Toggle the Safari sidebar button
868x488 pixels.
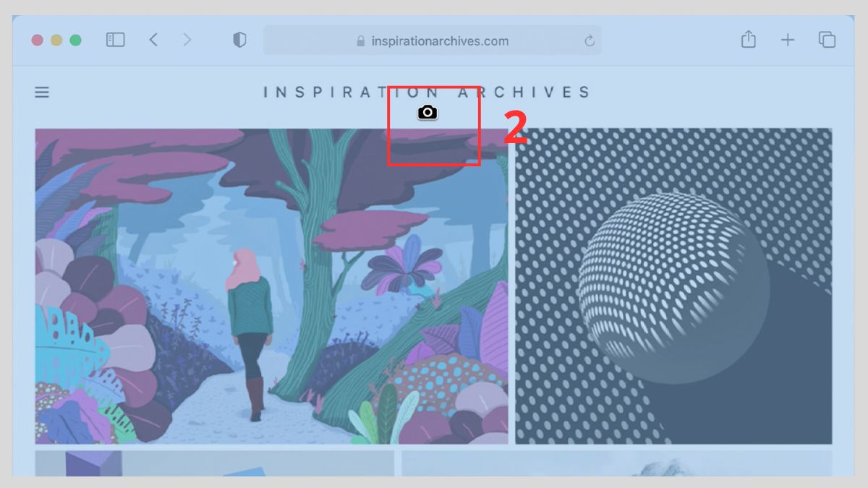(x=115, y=40)
